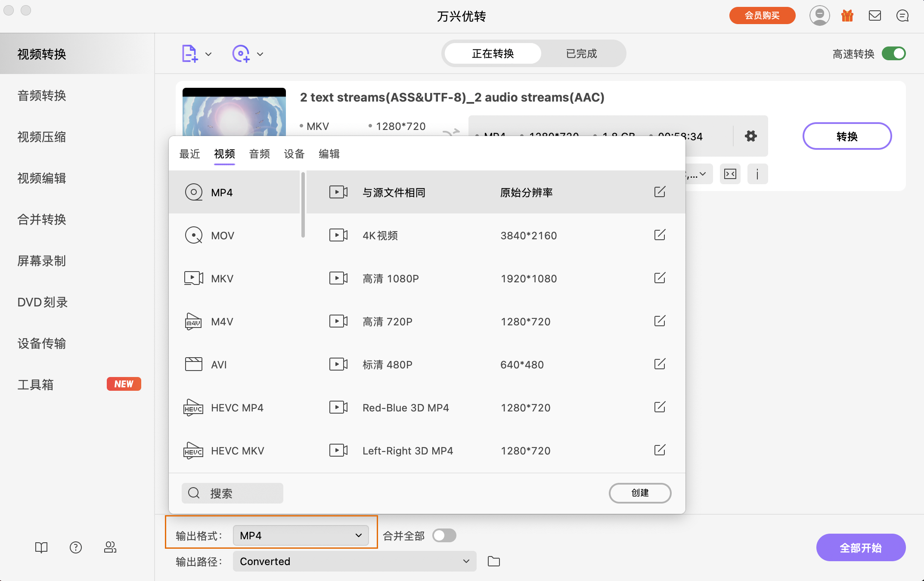Click the add file icon

189,54
